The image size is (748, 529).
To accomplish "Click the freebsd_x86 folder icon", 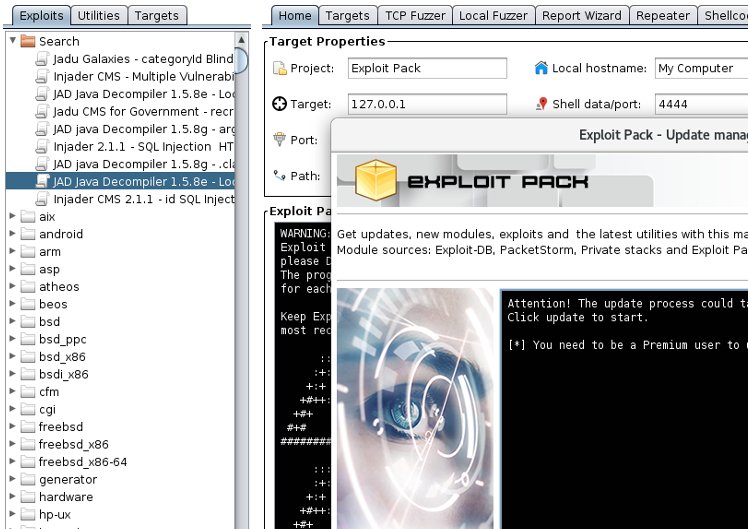I will pyautogui.click(x=28, y=444).
